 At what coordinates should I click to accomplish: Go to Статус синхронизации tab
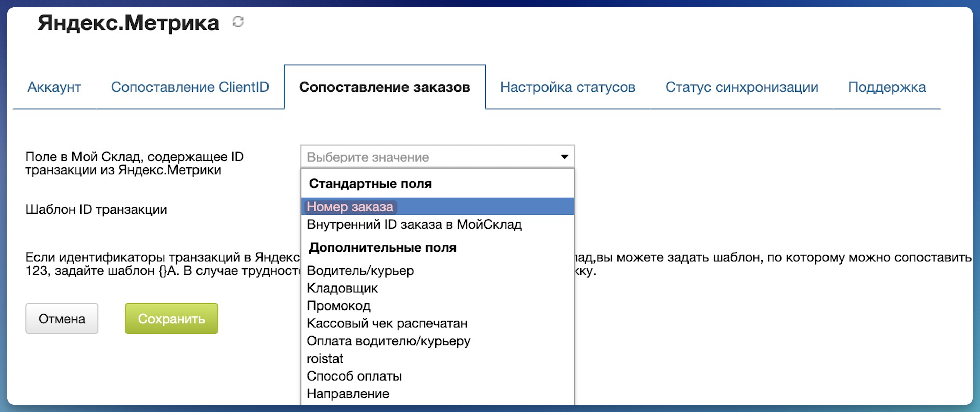tap(742, 87)
